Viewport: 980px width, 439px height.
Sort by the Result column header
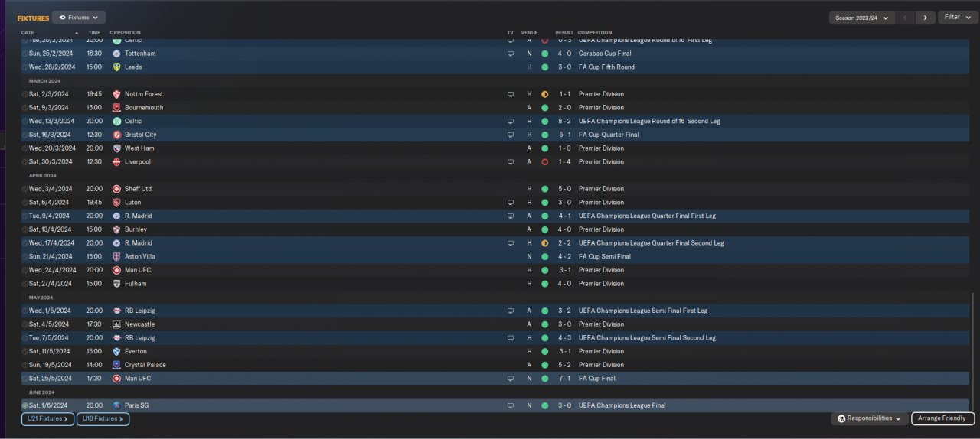564,33
